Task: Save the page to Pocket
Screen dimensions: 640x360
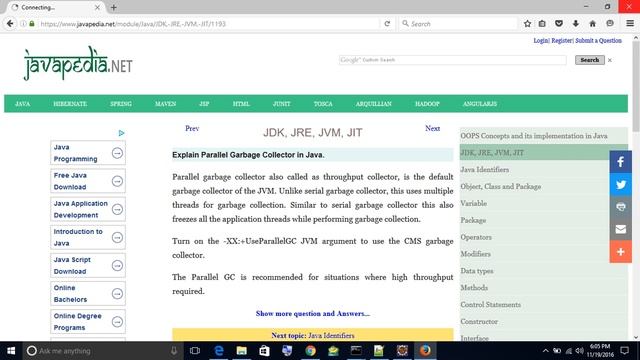Action: point(559,24)
